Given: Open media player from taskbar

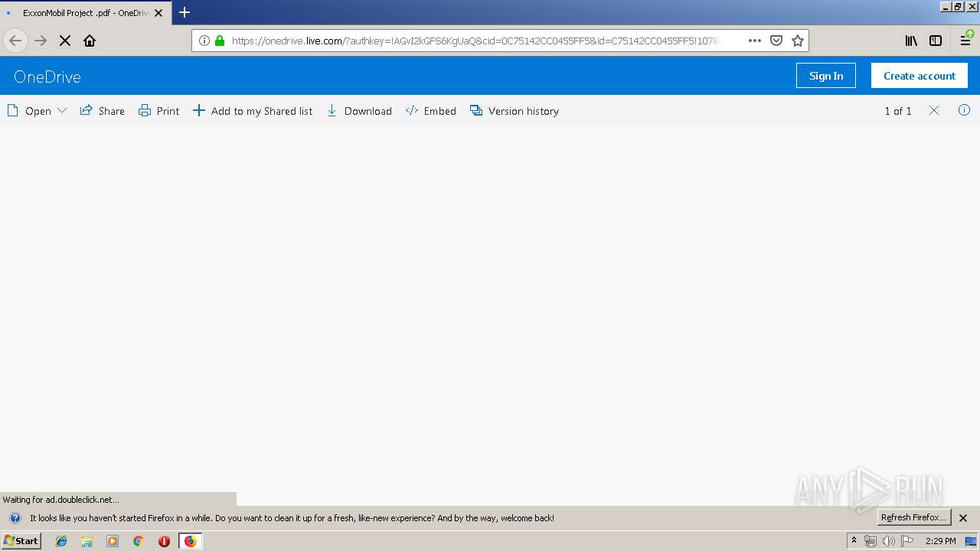Looking at the screenshot, I should tap(113, 541).
